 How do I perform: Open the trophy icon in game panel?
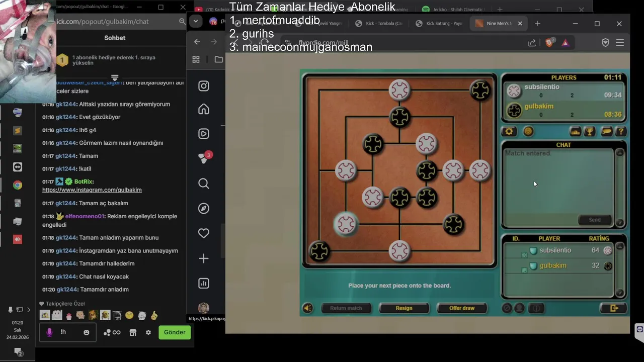pos(590,132)
